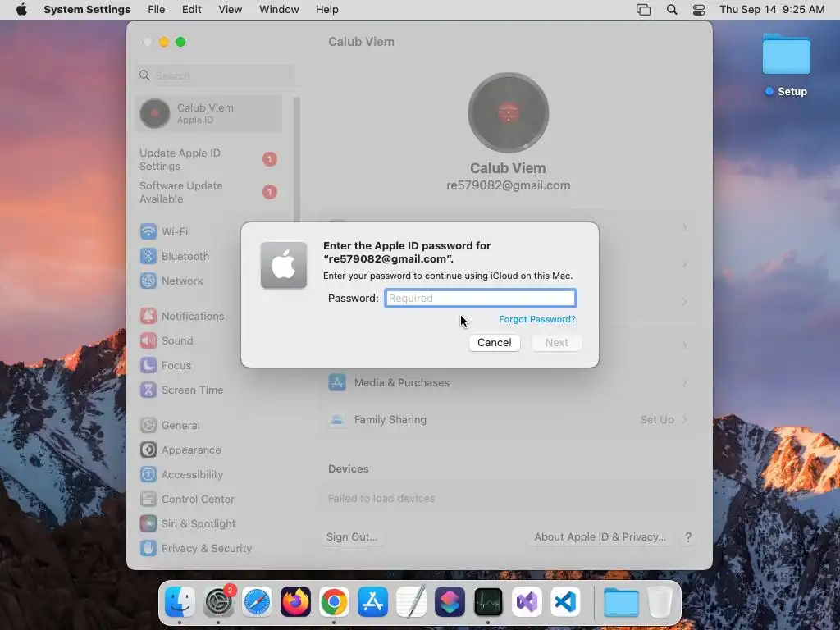Screen dimensions: 840x630
Task: Click the Media & Purchases App Store icon
Action: [337, 382]
